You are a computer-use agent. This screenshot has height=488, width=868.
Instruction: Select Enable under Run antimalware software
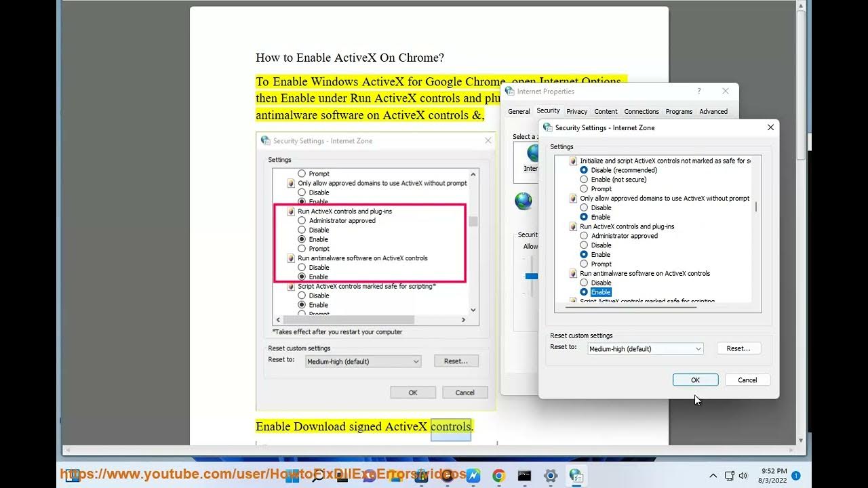click(x=584, y=292)
